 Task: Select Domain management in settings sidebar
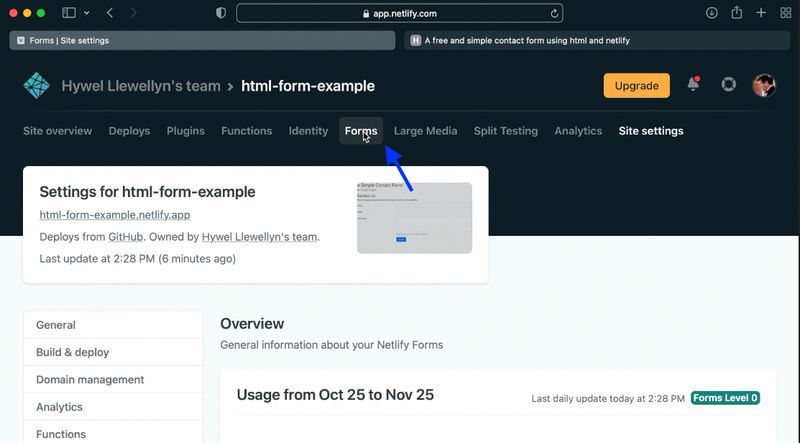[113, 379]
